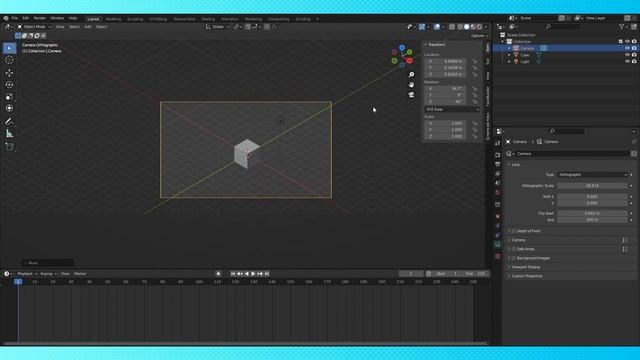Hide Cube in viewport via eye icon
Screen dimensions: 640x360
(x=627, y=55)
